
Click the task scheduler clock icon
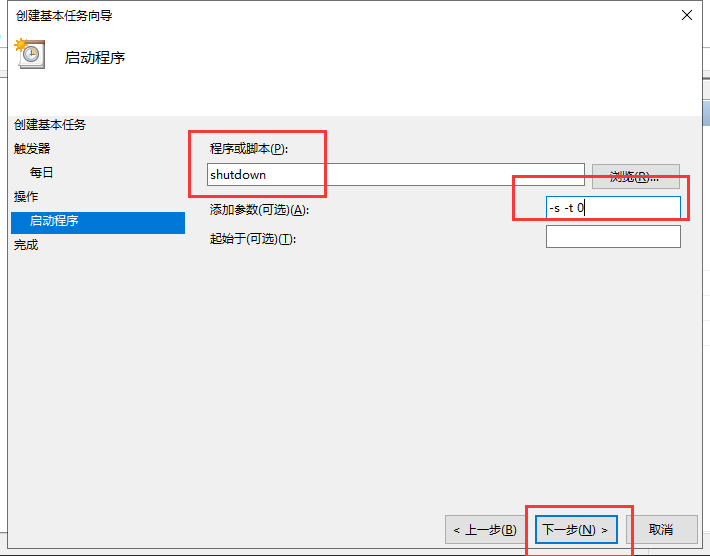30,54
